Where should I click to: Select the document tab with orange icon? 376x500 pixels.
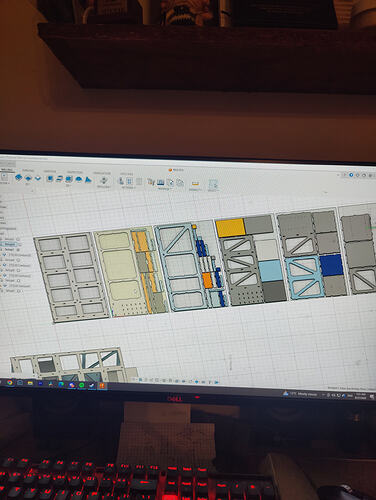[176, 170]
